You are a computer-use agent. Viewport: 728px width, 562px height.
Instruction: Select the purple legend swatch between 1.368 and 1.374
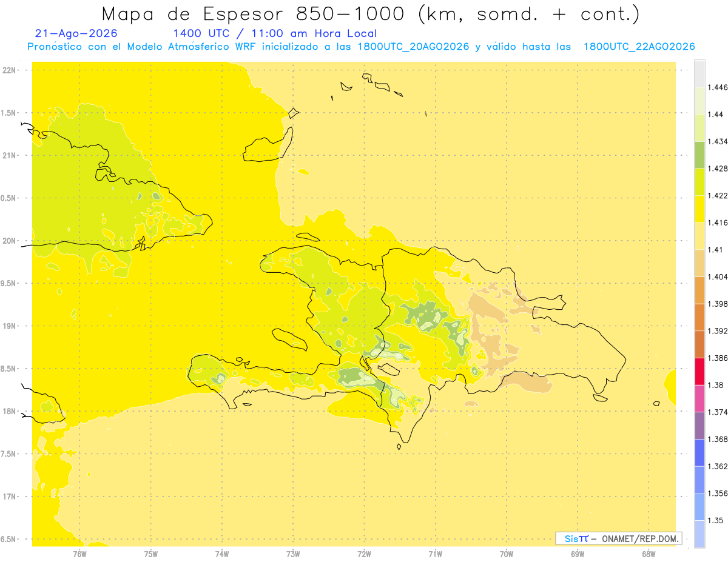click(699, 426)
